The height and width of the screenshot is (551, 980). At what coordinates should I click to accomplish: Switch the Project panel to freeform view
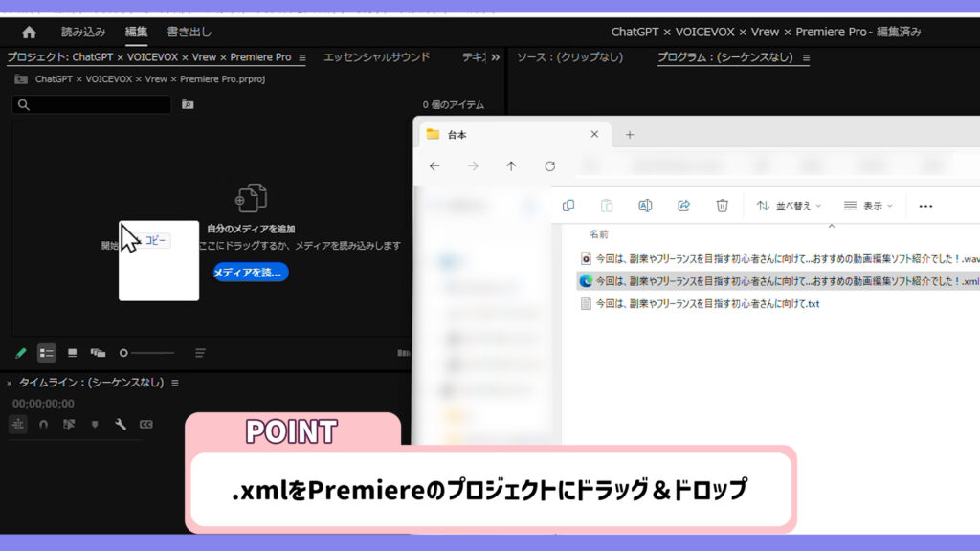click(x=98, y=353)
